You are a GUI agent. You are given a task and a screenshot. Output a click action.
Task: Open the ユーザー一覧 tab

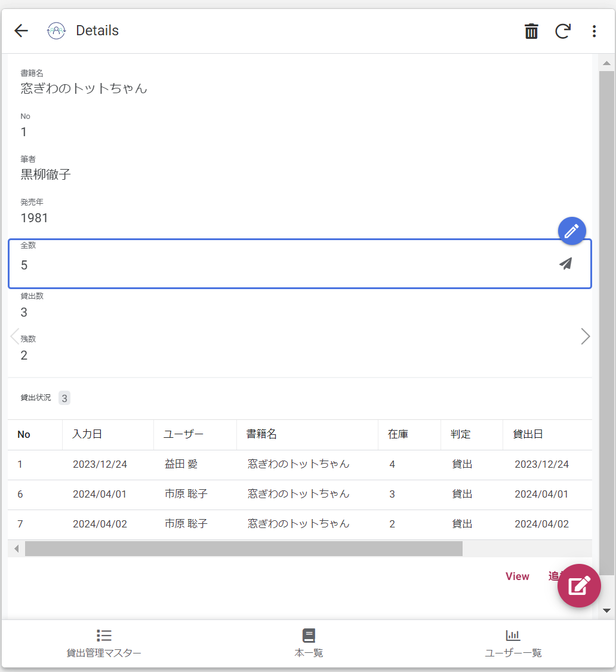click(512, 643)
